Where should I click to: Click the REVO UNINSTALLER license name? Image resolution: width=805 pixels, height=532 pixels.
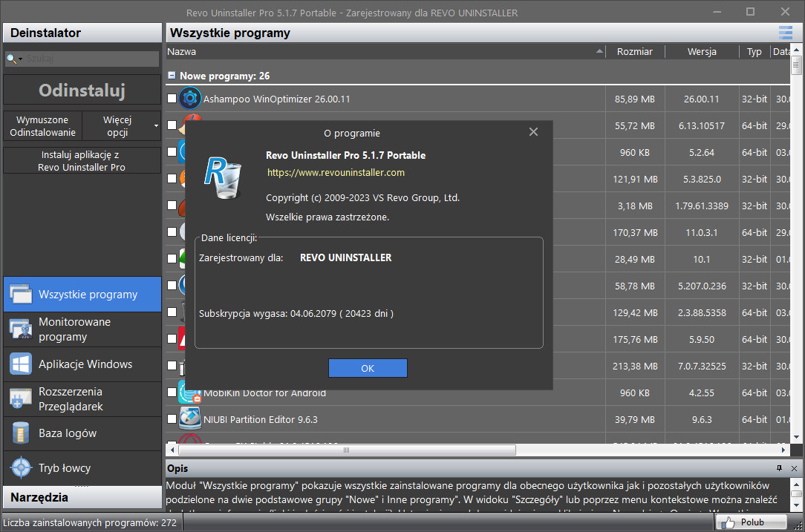coord(345,257)
